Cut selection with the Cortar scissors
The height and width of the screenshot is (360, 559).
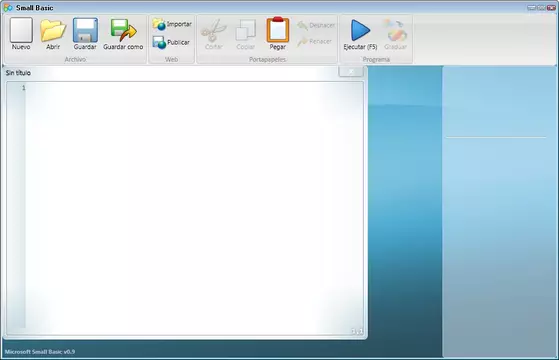coord(214,34)
